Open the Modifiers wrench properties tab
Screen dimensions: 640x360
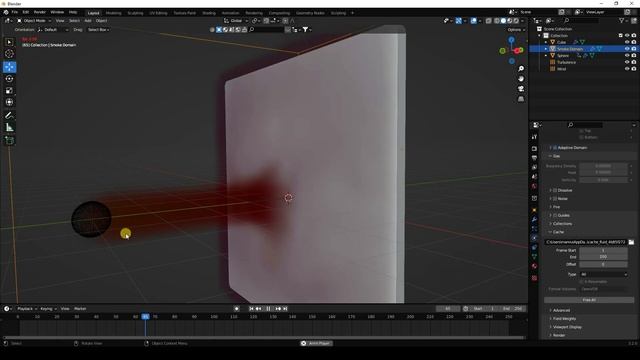coord(534,219)
